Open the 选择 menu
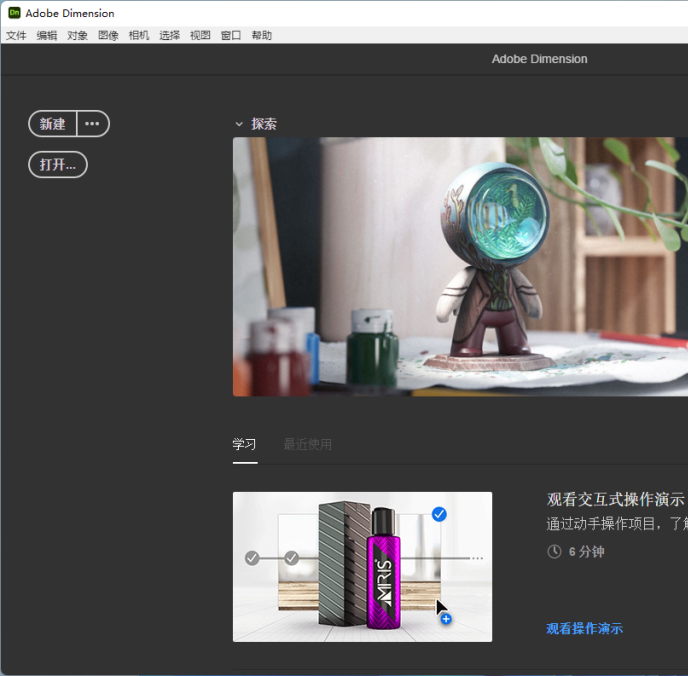The height and width of the screenshot is (676, 688). pyautogui.click(x=169, y=36)
